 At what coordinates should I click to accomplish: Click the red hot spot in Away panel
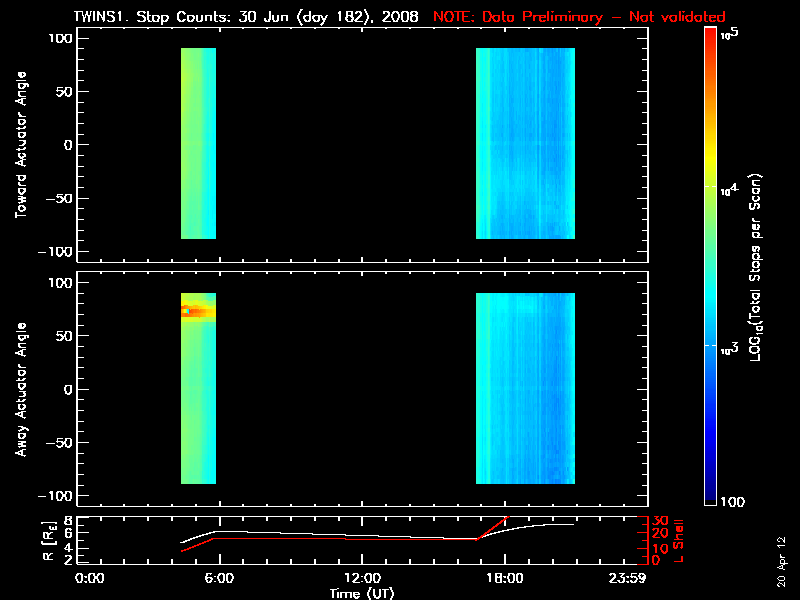click(x=197, y=312)
